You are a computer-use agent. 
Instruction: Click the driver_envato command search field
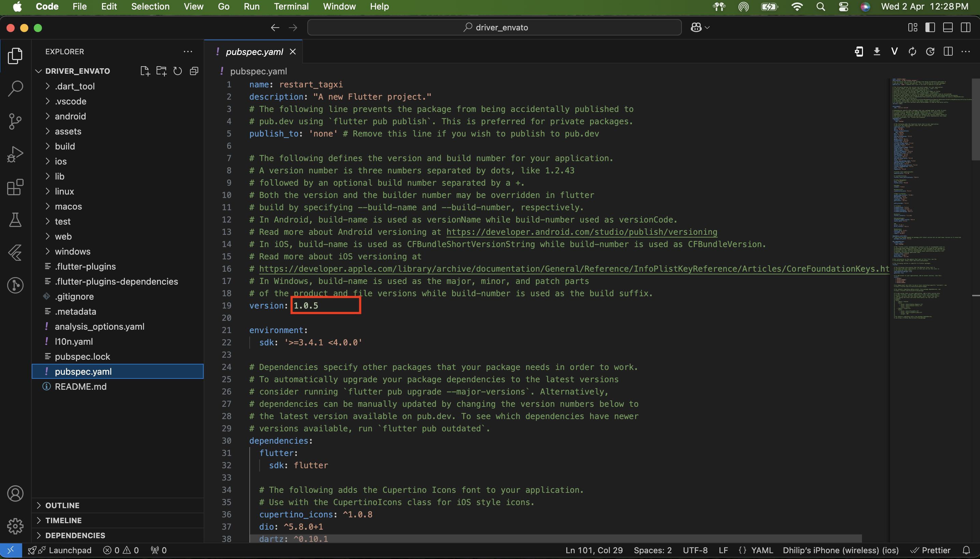(x=494, y=27)
